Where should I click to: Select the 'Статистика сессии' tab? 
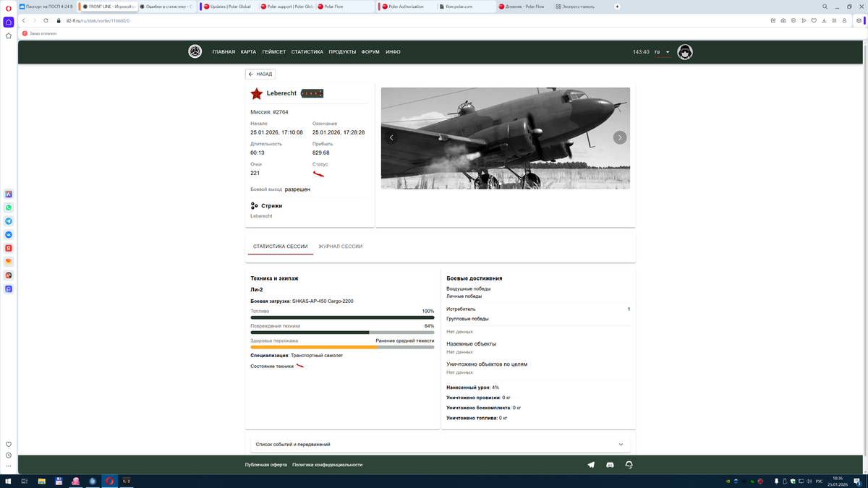(x=280, y=247)
